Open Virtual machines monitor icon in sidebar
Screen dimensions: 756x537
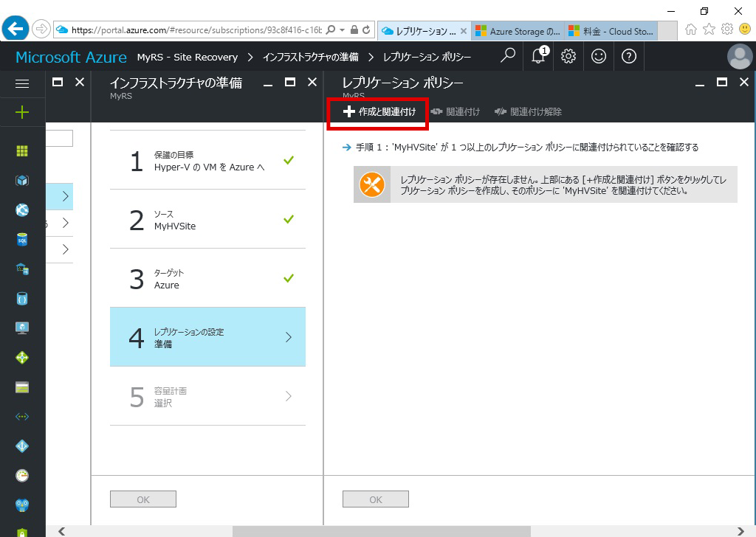click(x=22, y=328)
